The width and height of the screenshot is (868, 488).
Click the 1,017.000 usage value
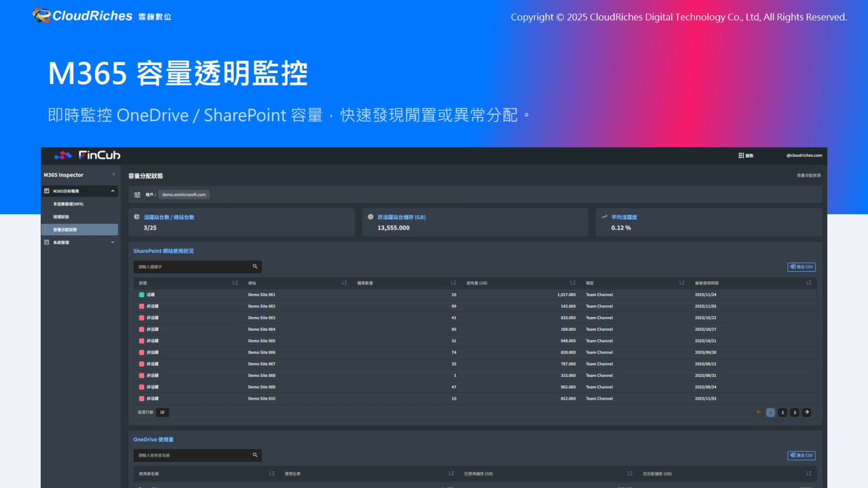pos(566,295)
